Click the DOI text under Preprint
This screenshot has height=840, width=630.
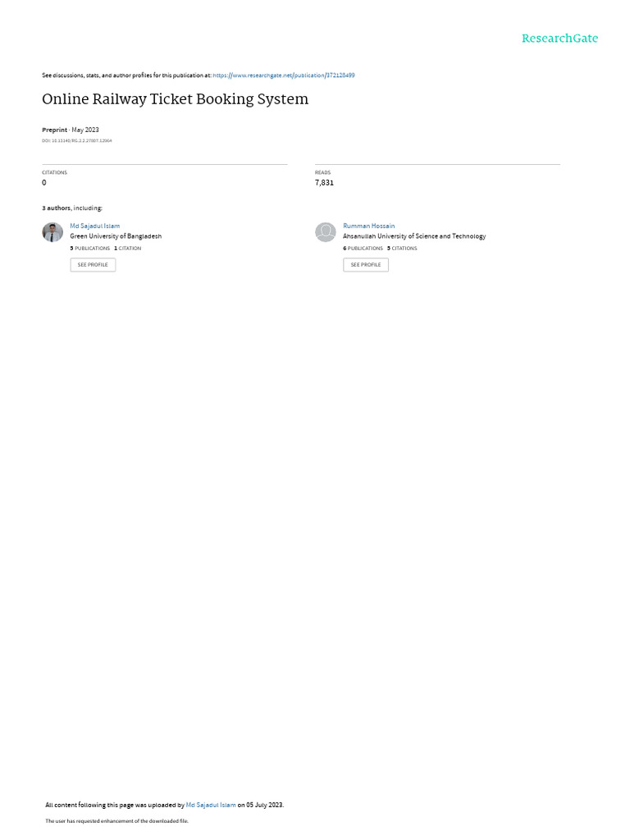tap(77, 140)
